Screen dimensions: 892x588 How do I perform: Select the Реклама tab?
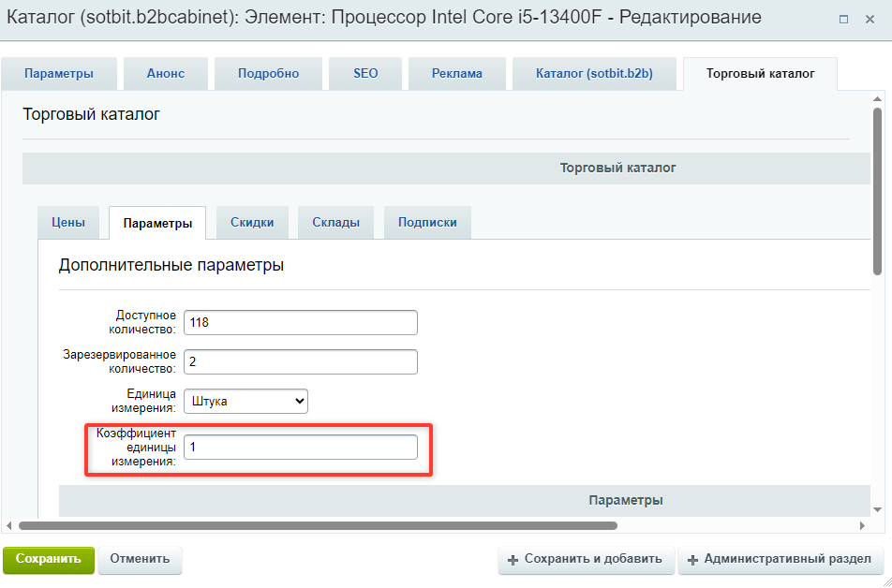(x=457, y=73)
